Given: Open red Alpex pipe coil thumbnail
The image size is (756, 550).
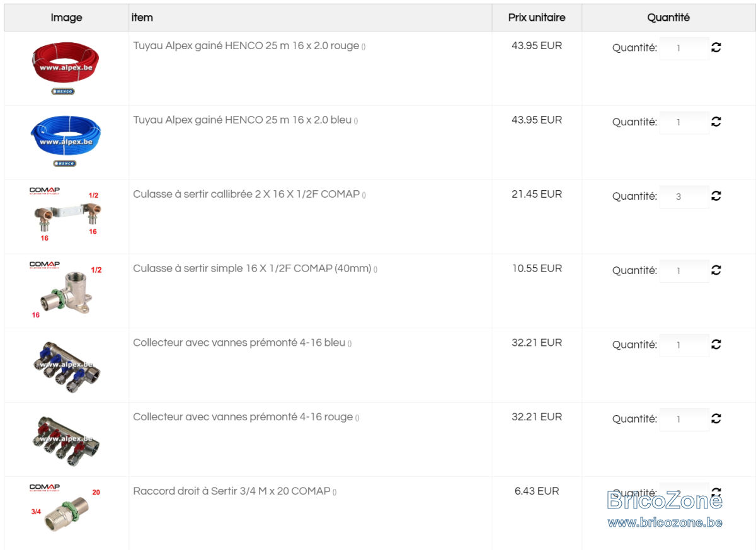Looking at the screenshot, I should (65, 67).
